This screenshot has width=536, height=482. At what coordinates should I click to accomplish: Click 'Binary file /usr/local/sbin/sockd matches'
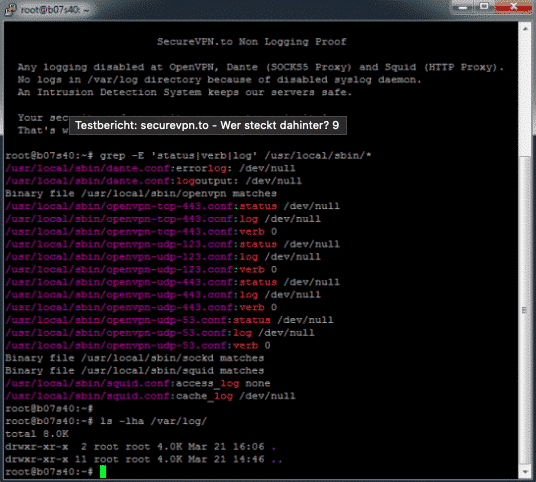135,358
